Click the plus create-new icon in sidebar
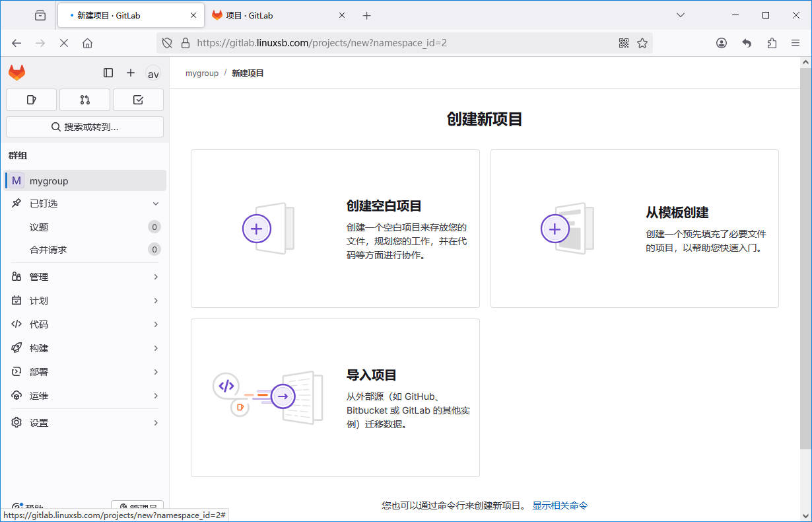This screenshot has width=812, height=522. pyautogui.click(x=131, y=73)
